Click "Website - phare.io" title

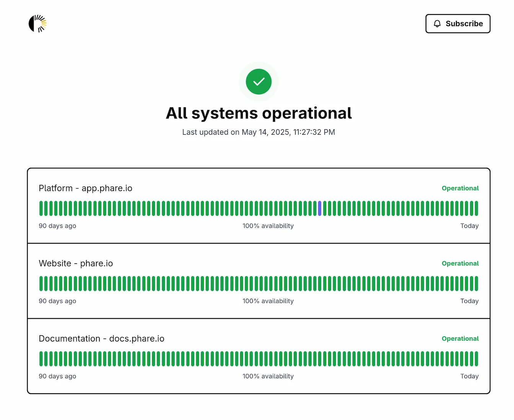(76, 264)
